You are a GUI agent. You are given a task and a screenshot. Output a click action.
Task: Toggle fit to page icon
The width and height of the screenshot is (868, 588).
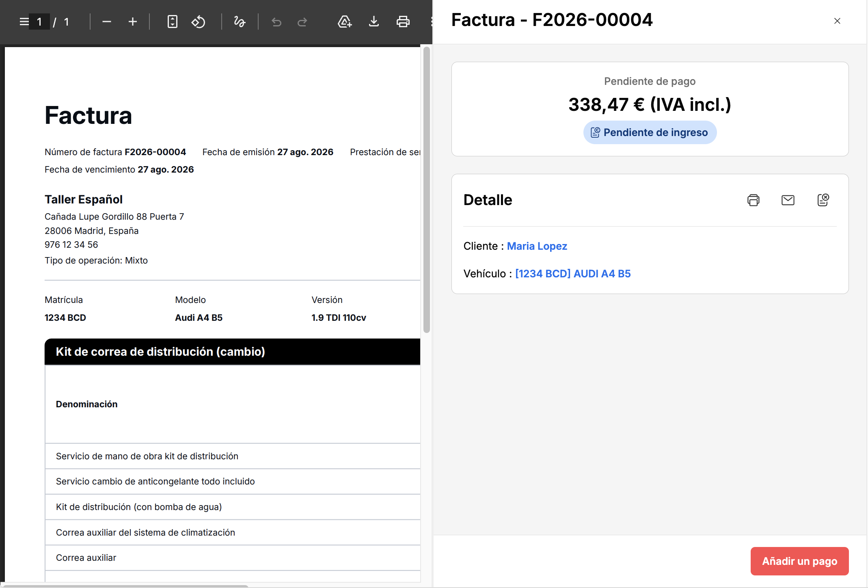point(173,22)
